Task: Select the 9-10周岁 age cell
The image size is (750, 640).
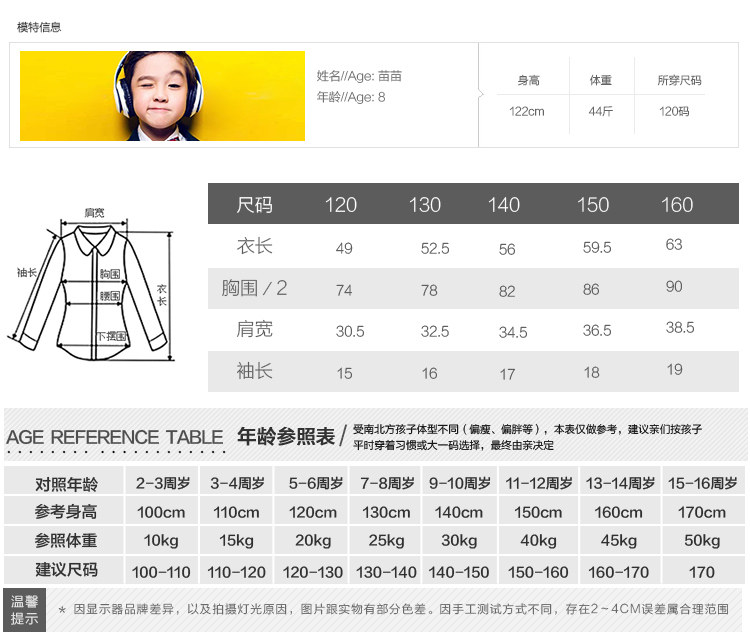Action: tap(460, 484)
